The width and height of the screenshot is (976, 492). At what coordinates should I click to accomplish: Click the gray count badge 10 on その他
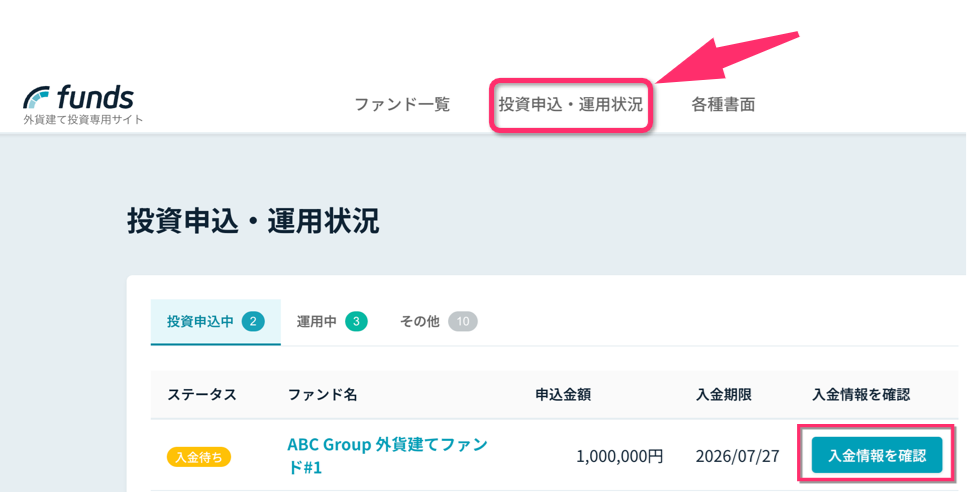tap(462, 321)
